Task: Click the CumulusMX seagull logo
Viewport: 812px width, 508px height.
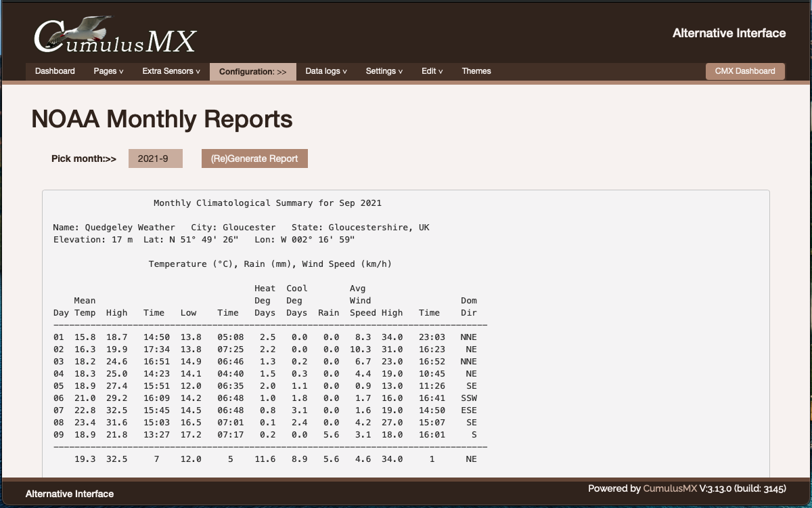Action: (114, 35)
